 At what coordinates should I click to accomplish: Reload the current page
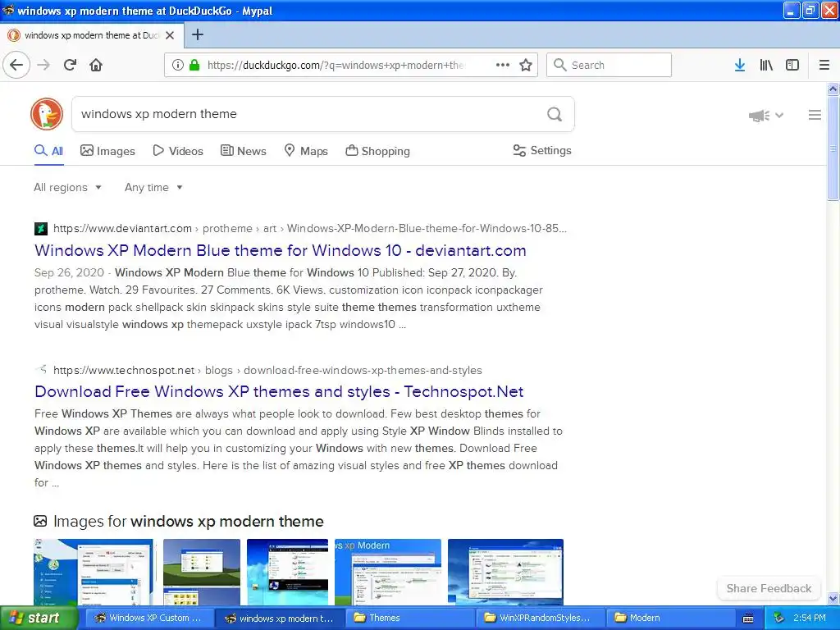(70, 66)
